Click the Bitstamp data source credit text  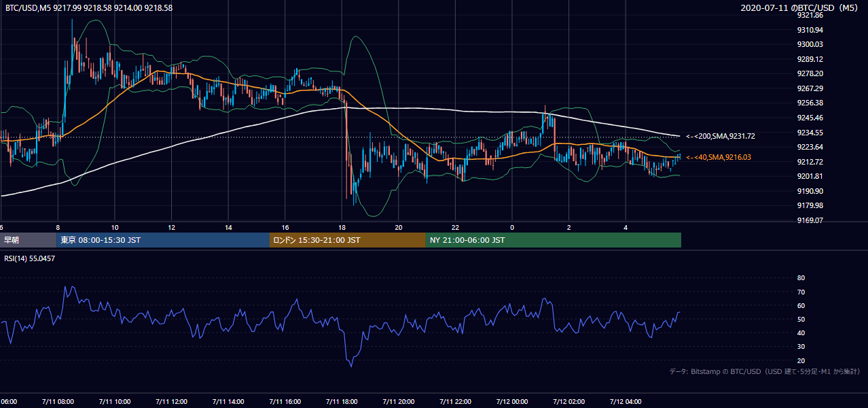(765, 371)
